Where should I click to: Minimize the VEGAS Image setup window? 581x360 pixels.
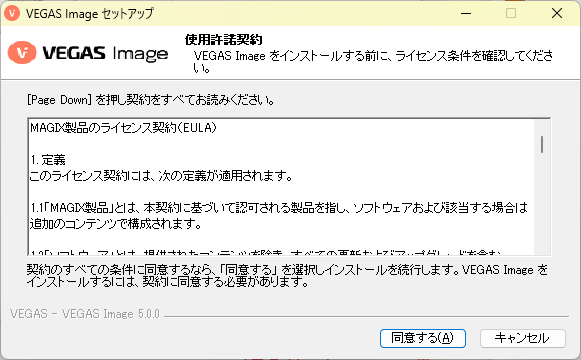tap(466, 13)
